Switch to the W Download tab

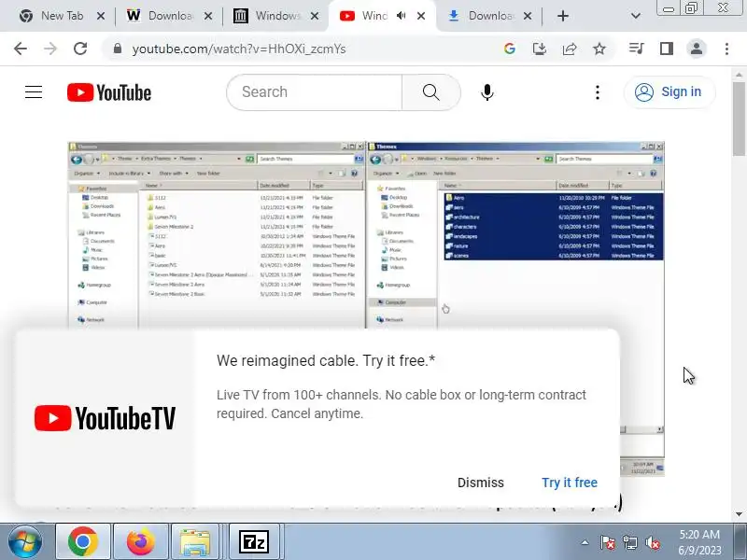coord(169,16)
